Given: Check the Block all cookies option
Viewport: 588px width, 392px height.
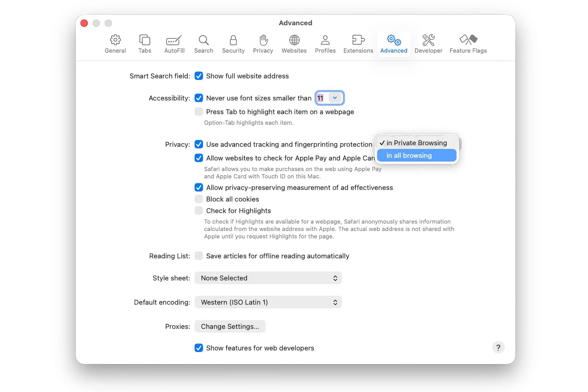Looking at the screenshot, I should tap(199, 199).
